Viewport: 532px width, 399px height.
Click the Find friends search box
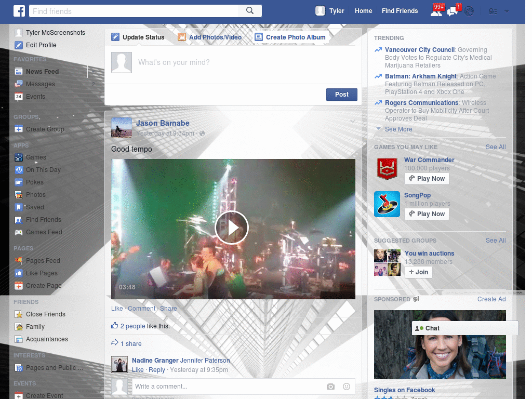tap(134, 11)
